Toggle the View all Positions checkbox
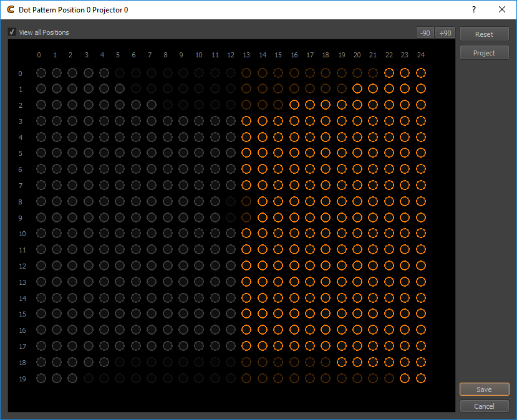 point(12,32)
